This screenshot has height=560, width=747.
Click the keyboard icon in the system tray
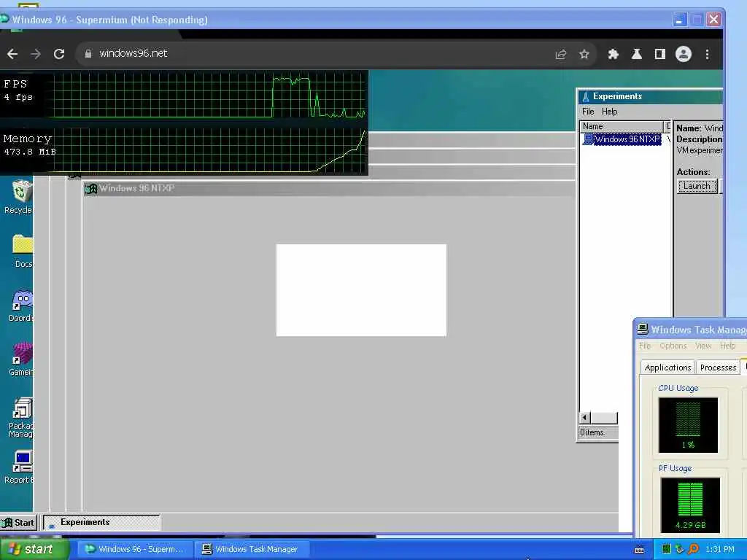click(x=639, y=550)
